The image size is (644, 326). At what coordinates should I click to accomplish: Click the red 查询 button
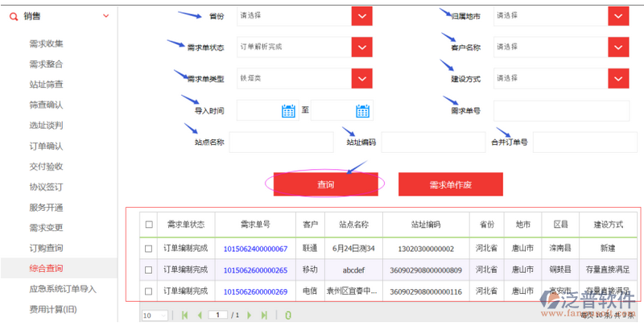325,184
